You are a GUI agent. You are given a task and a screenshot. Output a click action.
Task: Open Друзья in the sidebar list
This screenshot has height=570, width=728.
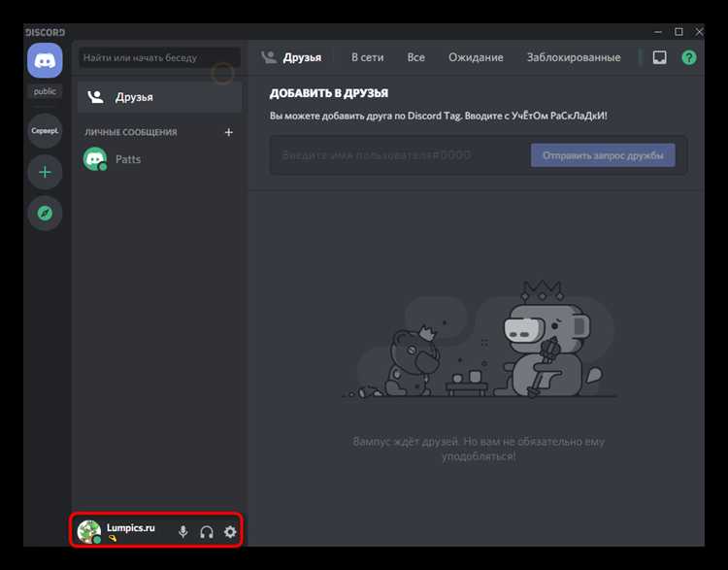point(160,97)
